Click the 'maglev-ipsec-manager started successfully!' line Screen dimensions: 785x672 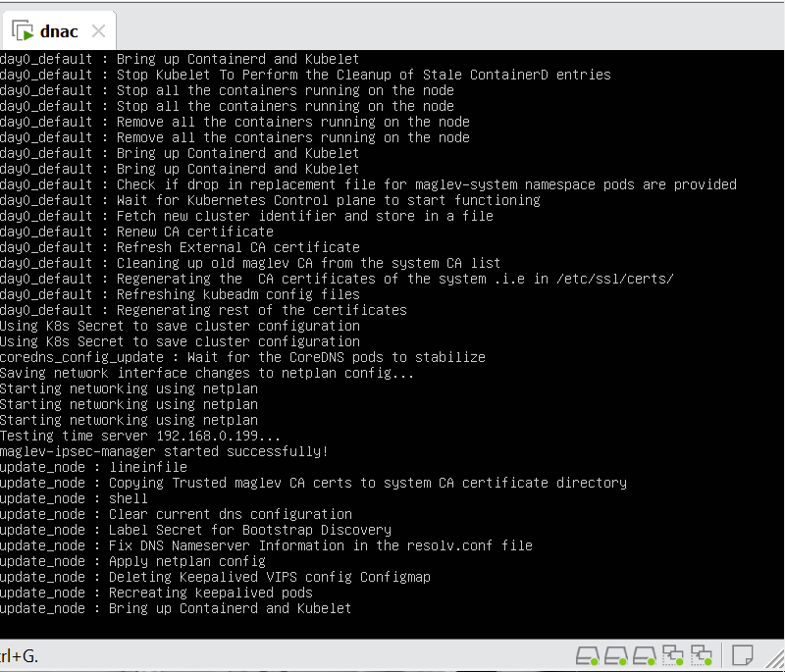pos(164,451)
